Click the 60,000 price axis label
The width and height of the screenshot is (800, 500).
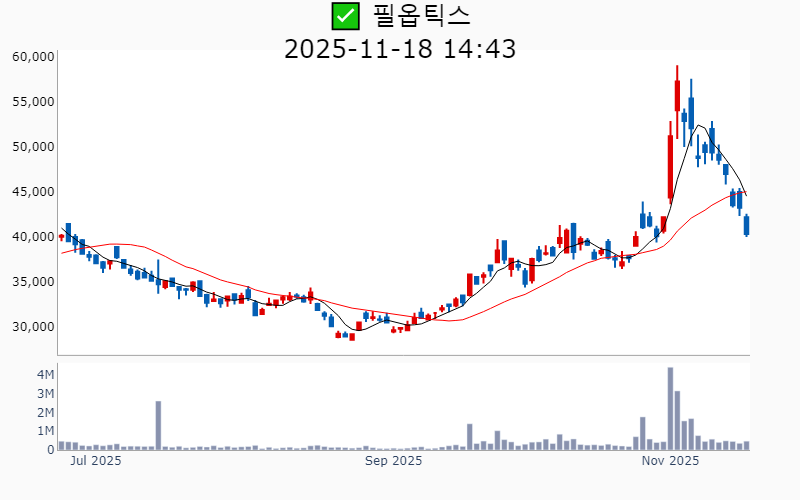[32, 57]
